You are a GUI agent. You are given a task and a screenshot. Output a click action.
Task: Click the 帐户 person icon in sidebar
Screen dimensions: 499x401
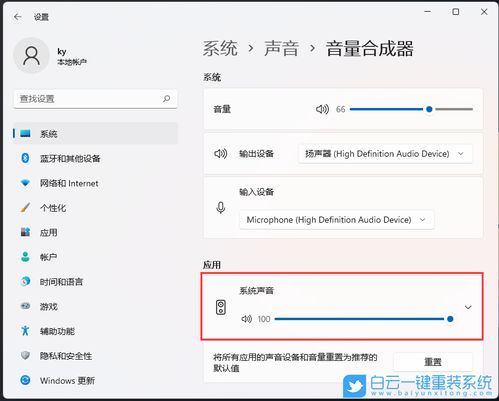pyautogui.click(x=25, y=257)
